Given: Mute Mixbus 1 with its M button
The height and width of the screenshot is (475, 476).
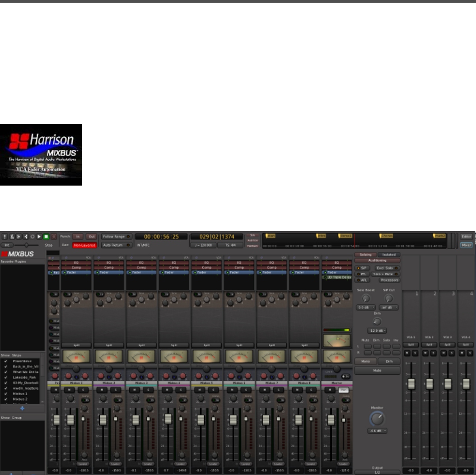Looking at the screenshot, I should [70, 390].
